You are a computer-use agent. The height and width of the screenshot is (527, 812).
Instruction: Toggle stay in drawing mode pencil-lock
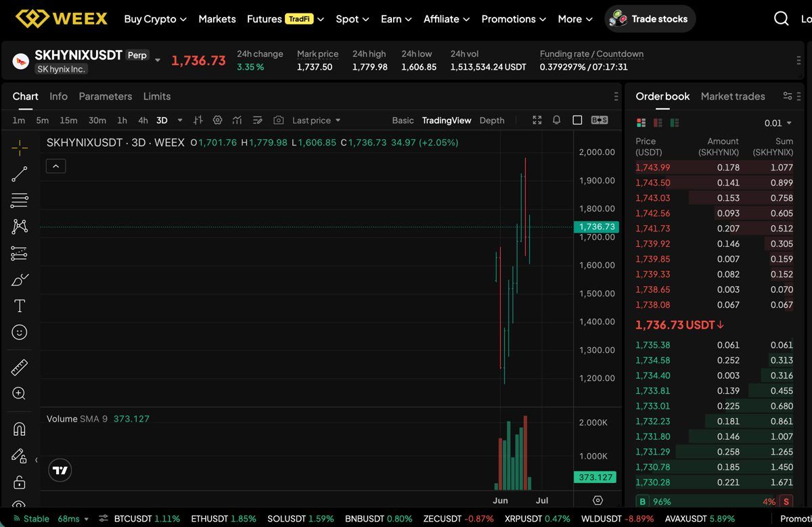20,456
